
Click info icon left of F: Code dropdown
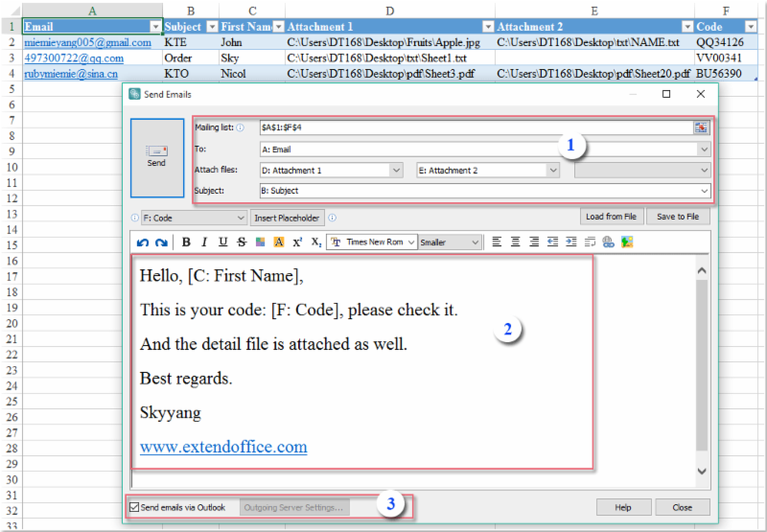click(x=134, y=219)
